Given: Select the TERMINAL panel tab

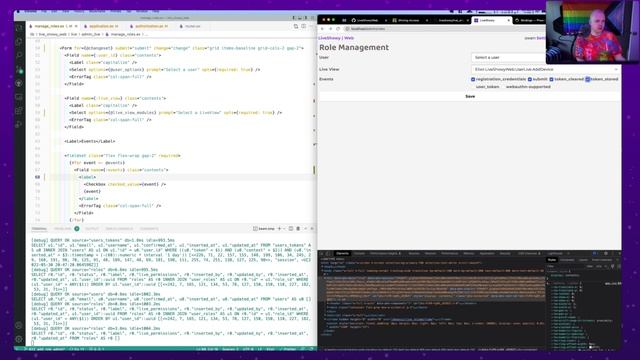Looking at the screenshot, I should (39, 229).
